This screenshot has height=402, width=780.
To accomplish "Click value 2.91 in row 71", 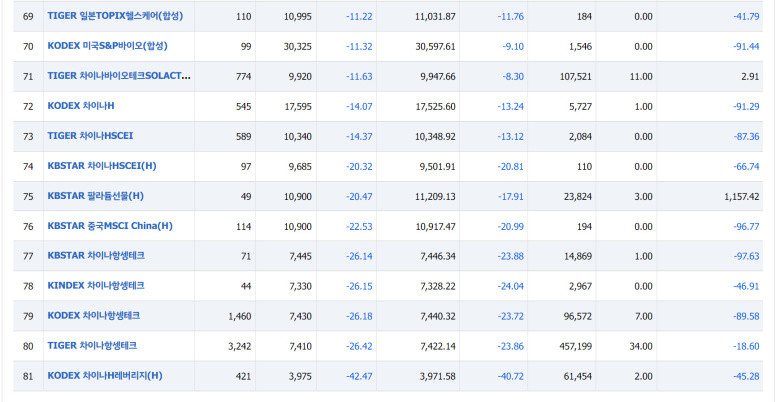I will (750, 77).
